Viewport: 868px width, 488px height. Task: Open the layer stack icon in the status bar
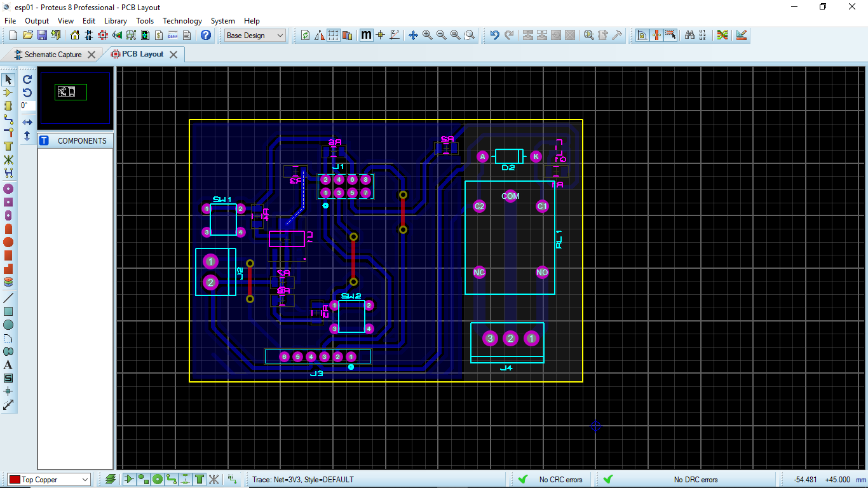[x=111, y=479]
